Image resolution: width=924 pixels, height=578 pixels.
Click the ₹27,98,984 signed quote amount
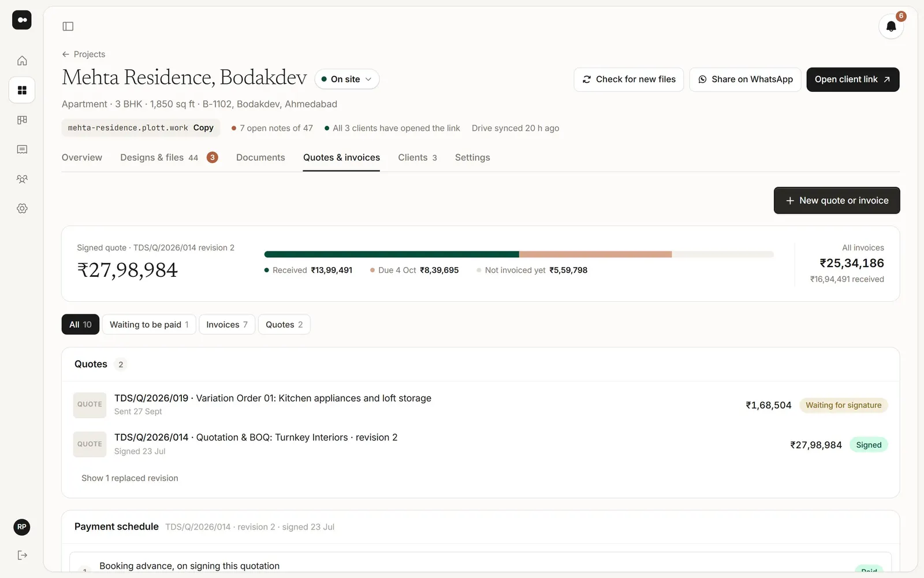128,270
